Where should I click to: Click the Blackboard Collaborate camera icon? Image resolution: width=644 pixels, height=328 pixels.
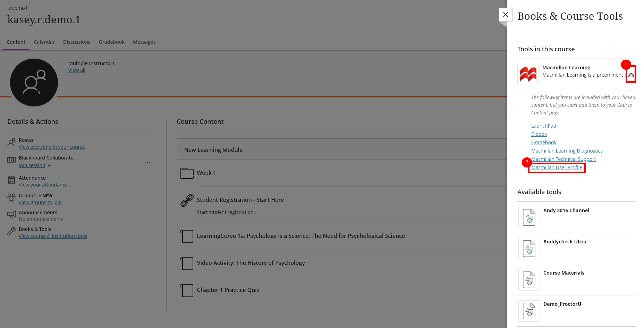(x=11, y=160)
